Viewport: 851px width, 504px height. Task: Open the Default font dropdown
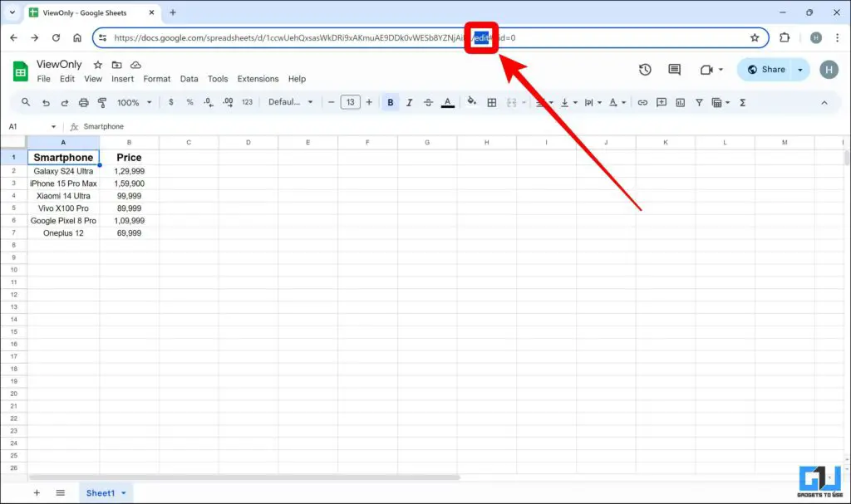click(290, 102)
